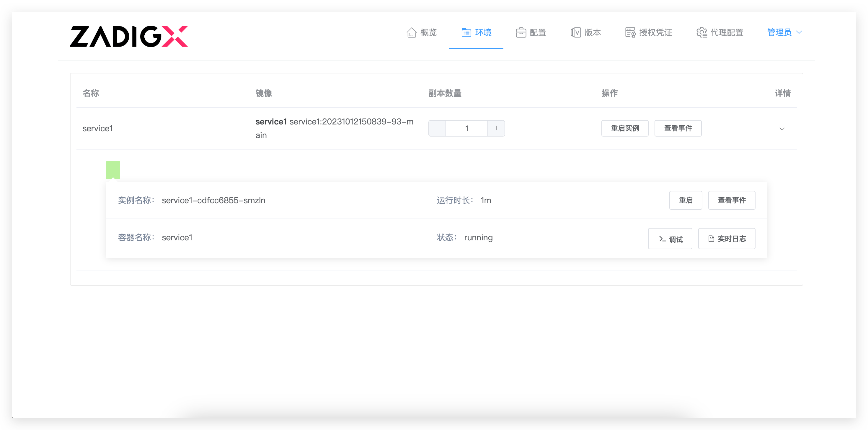Image resolution: width=868 pixels, height=430 pixels.
Task: Click the environment tab icon
Action: tap(466, 33)
